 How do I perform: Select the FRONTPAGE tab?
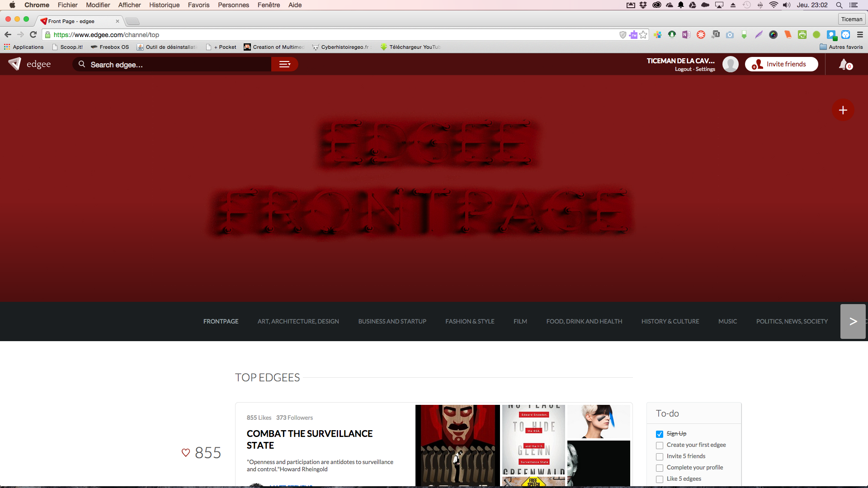click(221, 321)
